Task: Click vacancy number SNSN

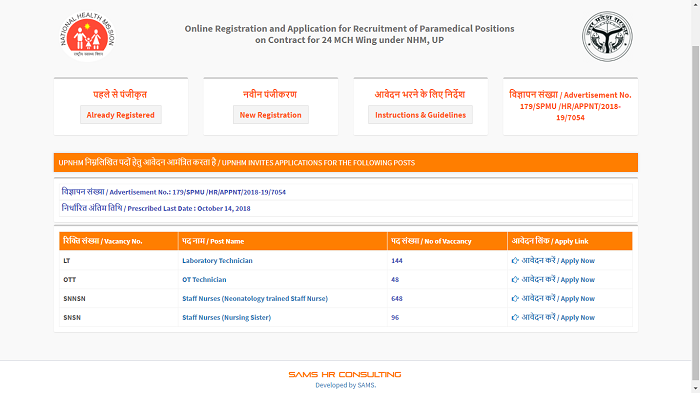Action: tap(72, 318)
